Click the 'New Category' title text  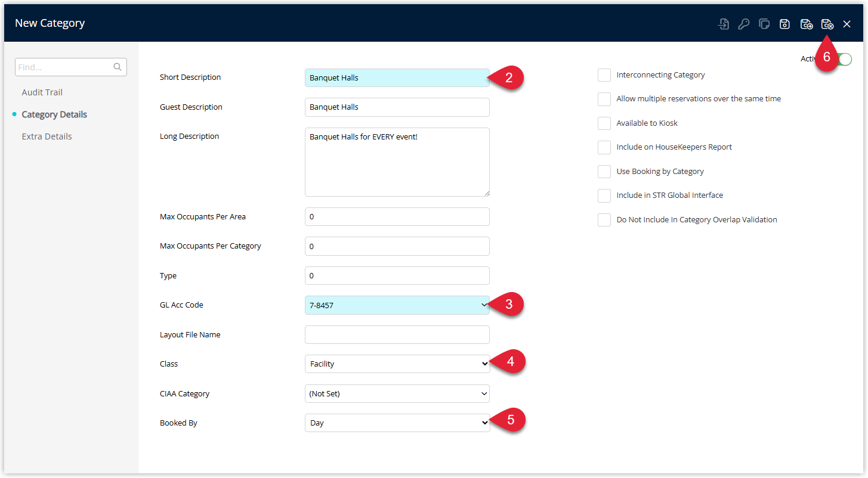click(50, 23)
